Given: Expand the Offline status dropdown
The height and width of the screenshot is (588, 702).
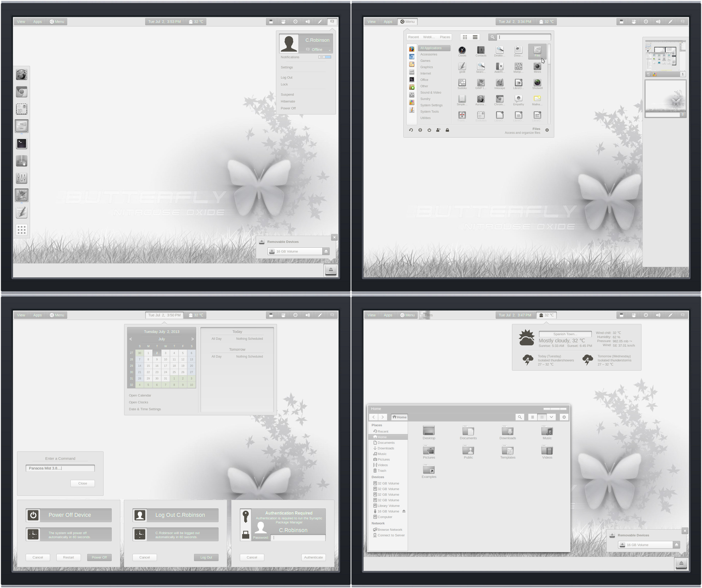Looking at the screenshot, I should (330, 50).
